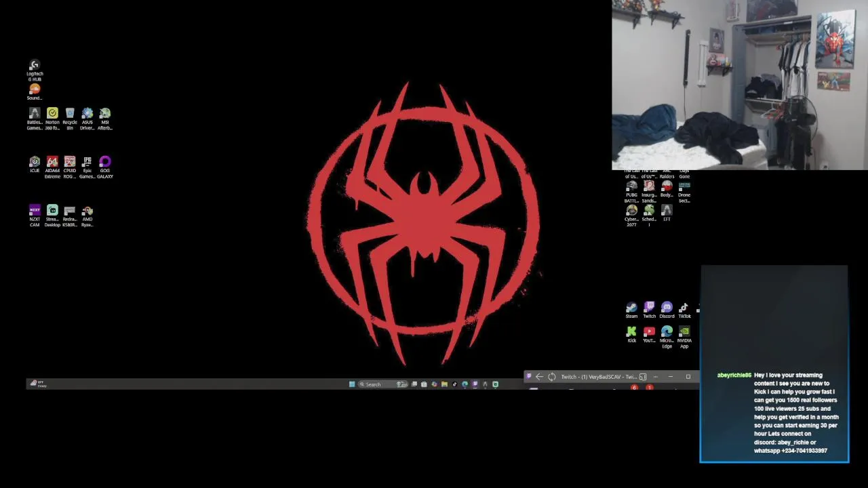
Task: Open the CPUID ROG shortcut
Action: tap(70, 167)
